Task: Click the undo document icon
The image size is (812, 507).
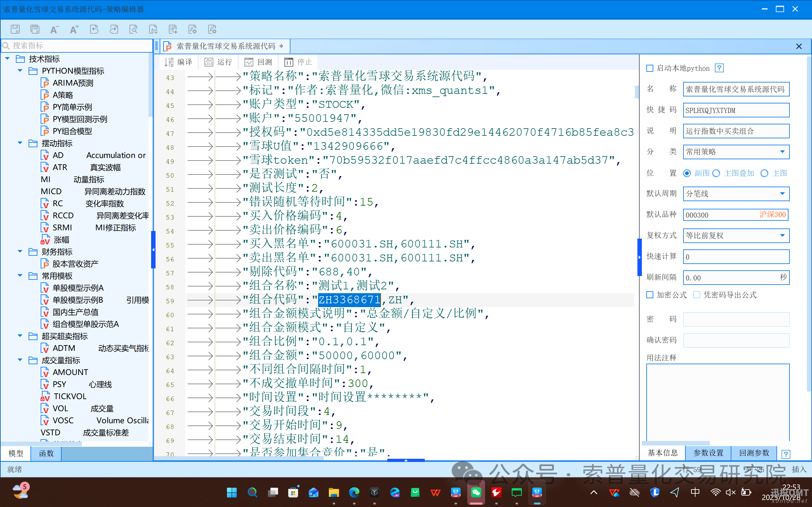Action: 94,29
